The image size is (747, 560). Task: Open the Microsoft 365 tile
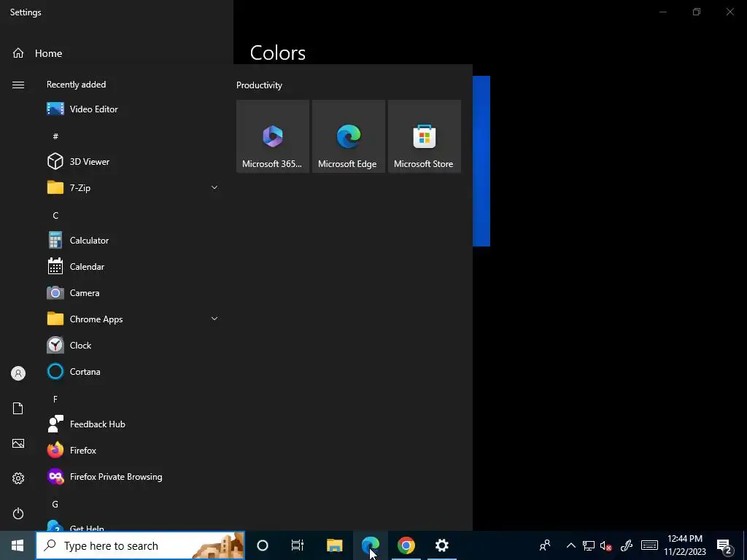click(x=273, y=136)
